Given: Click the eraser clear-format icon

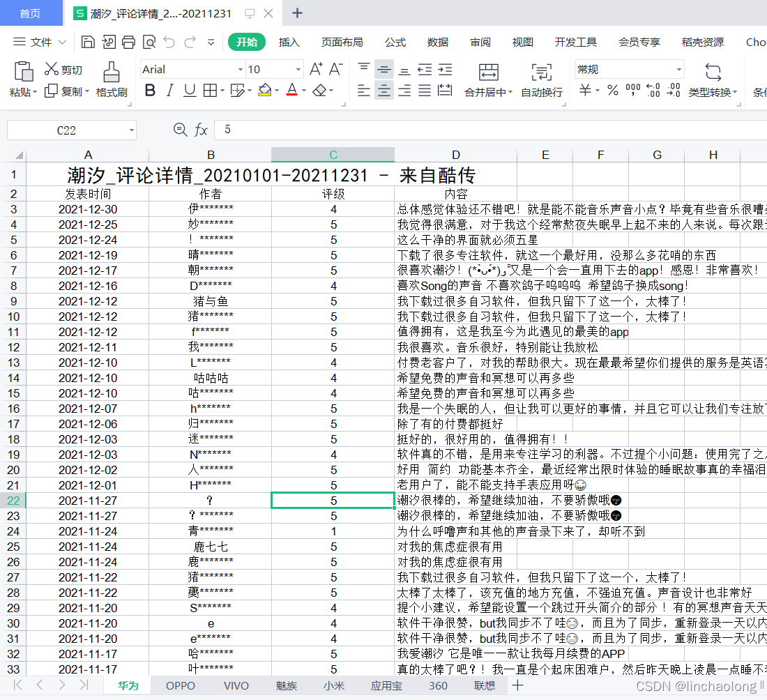Looking at the screenshot, I should coord(319,91).
